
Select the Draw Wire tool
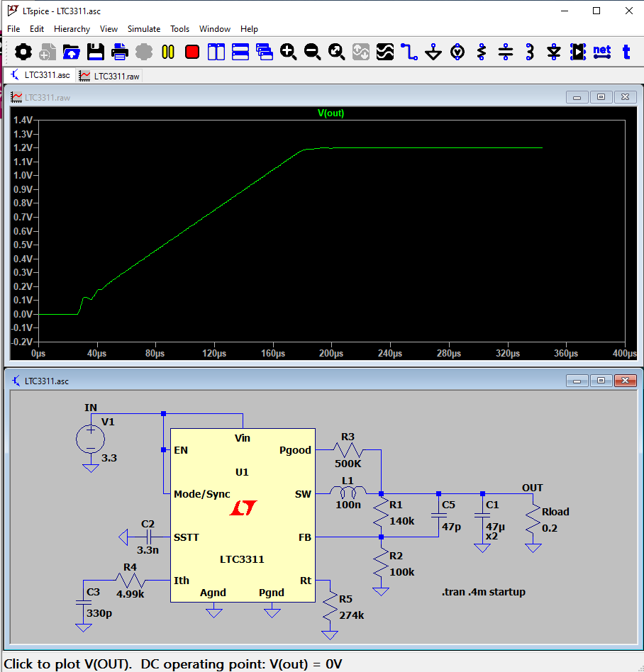click(x=409, y=52)
